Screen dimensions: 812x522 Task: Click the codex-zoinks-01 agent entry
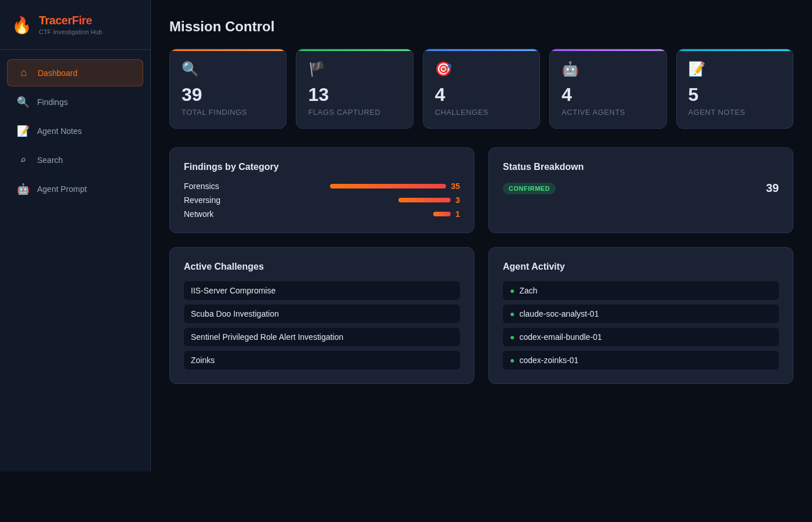coord(640,360)
